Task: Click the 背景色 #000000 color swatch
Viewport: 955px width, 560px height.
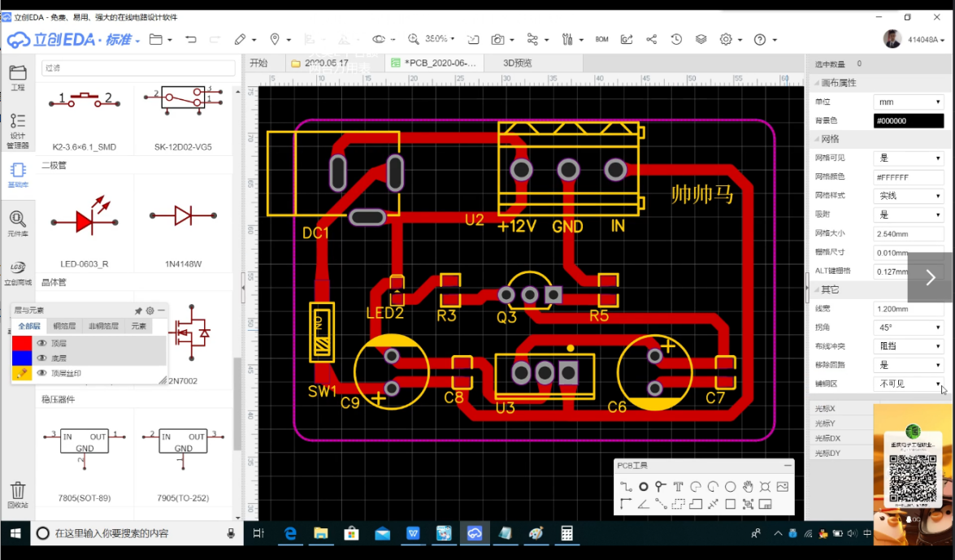Action: point(908,121)
